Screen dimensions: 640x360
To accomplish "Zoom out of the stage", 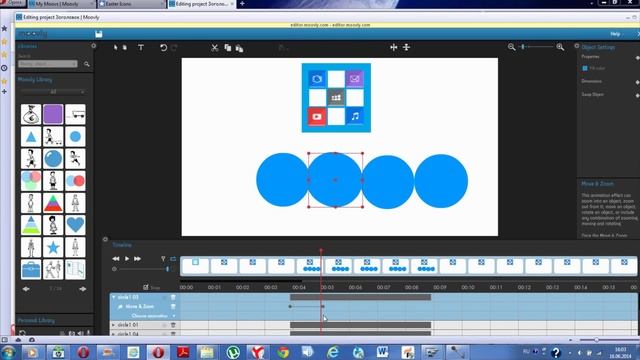I will [511, 47].
